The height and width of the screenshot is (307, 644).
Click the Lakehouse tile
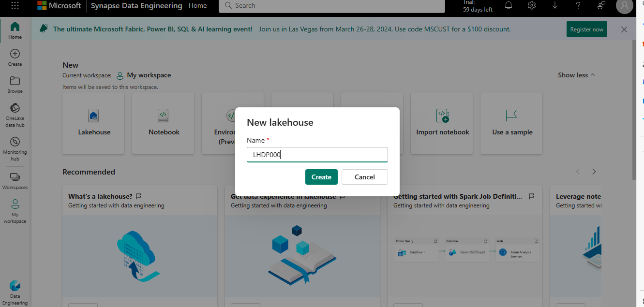pos(94,123)
